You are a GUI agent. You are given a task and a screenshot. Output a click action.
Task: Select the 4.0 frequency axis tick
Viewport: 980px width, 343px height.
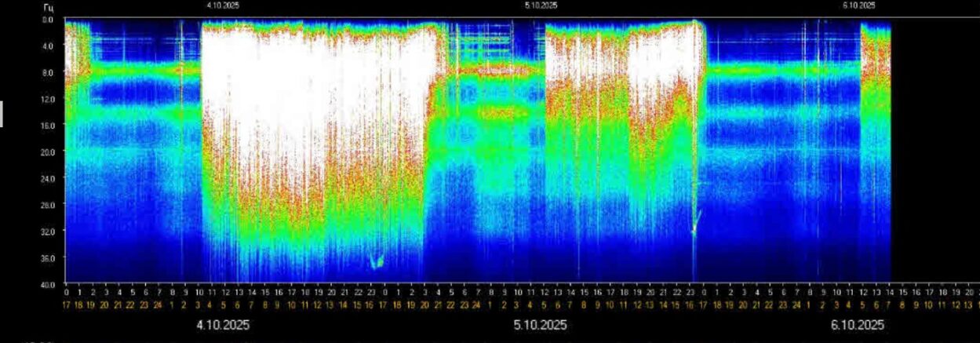(x=48, y=46)
